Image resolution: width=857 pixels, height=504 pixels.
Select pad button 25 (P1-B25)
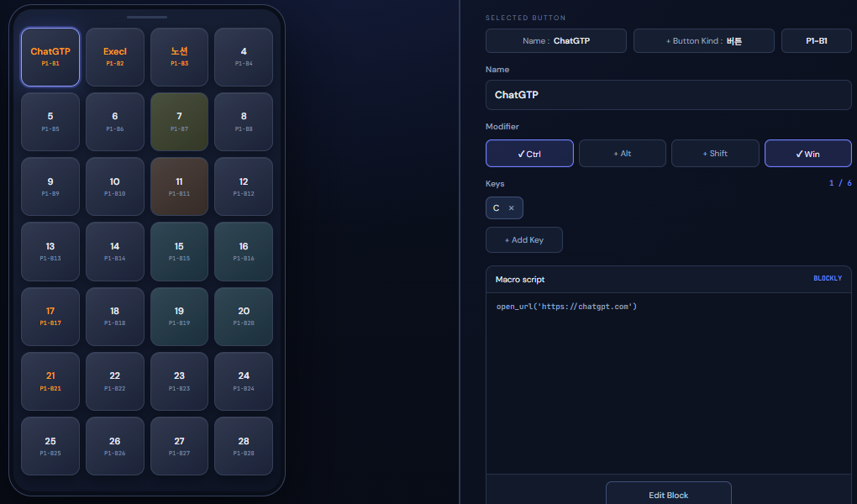[50, 446]
